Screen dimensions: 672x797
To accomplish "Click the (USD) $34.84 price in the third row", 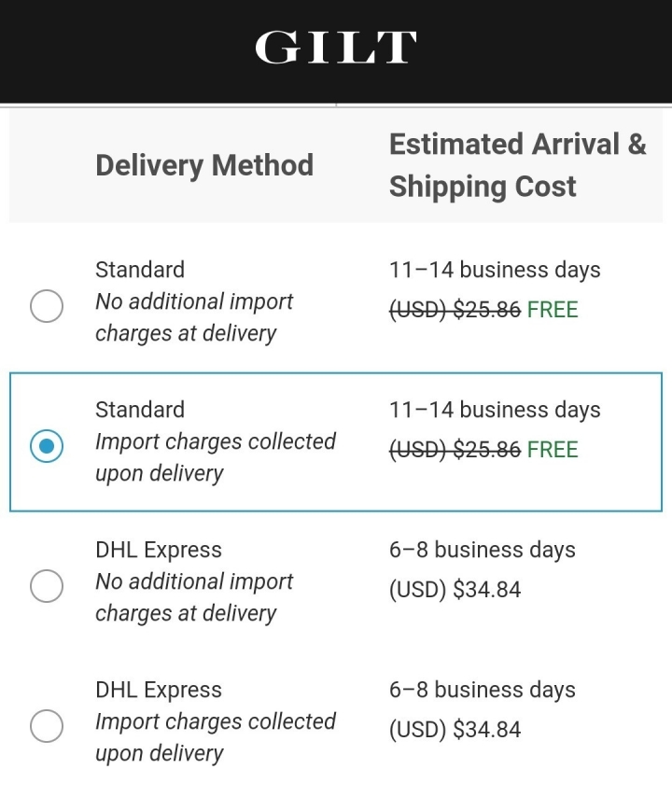I will pyautogui.click(x=455, y=590).
